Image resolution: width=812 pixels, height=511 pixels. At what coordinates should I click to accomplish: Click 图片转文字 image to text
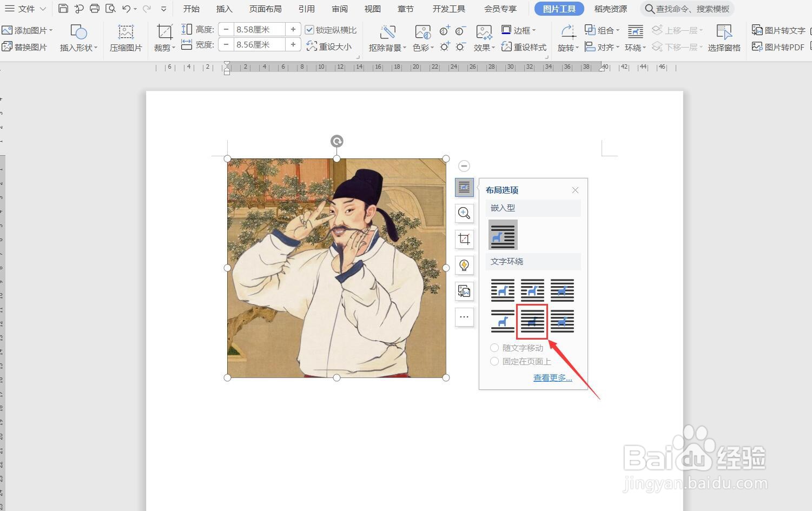[x=778, y=30]
